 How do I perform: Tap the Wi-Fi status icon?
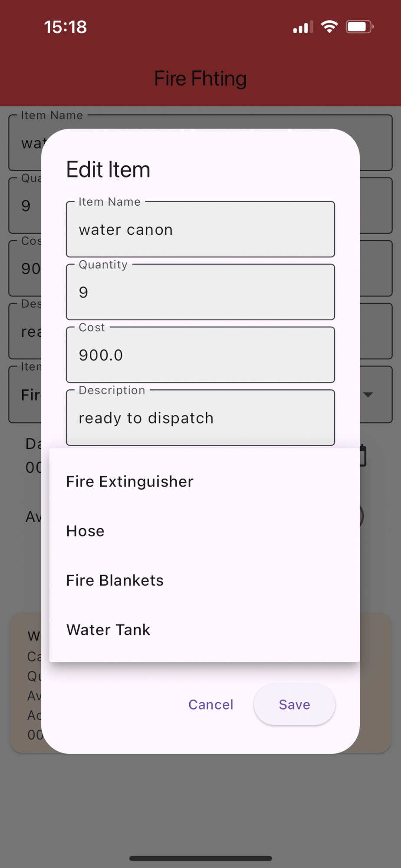click(329, 27)
